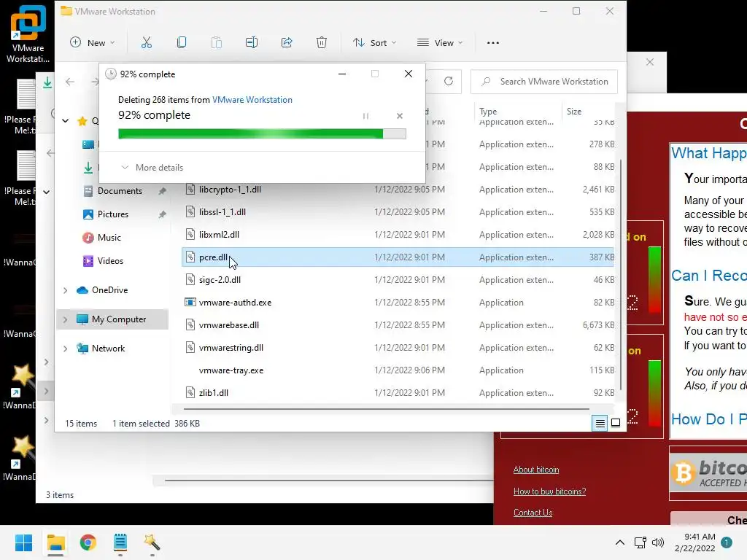Click the vmware-authd.exe application icon
Screen dimensions: 747x560
(190, 303)
